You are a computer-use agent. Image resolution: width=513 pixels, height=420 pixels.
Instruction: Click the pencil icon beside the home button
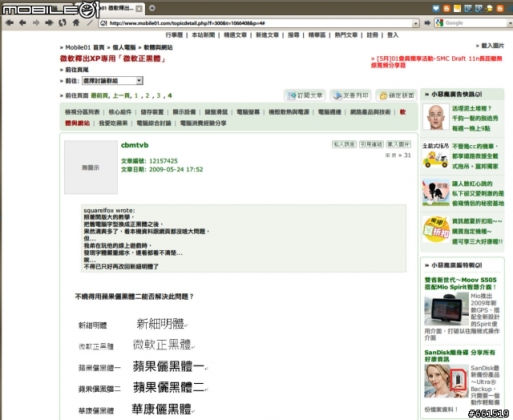pyautogui.click(x=89, y=22)
